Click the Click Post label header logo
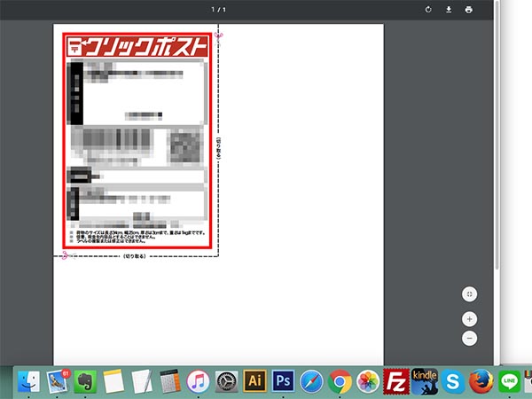This screenshot has width=532, height=399. pos(137,46)
